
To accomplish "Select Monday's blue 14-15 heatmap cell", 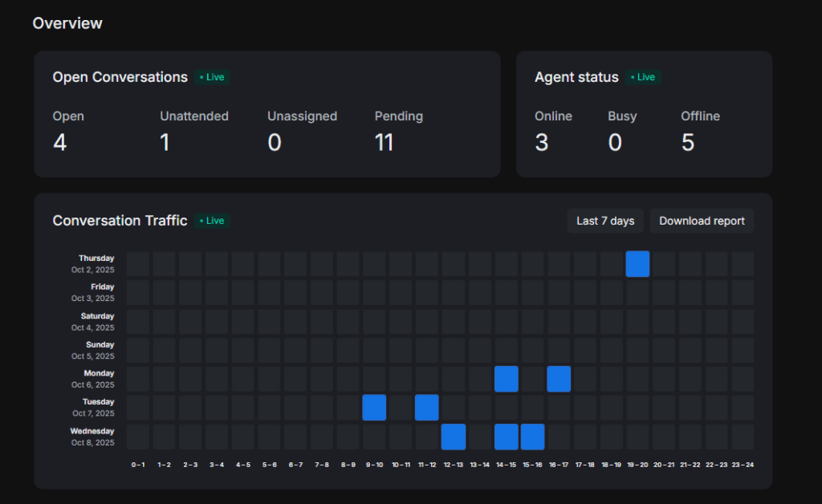I will pyautogui.click(x=506, y=379).
